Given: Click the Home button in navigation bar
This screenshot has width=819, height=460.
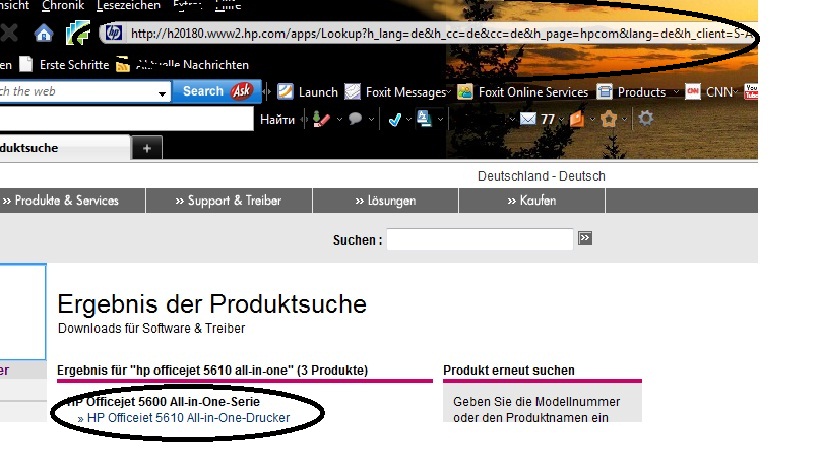Looking at the screenshot, I should (x=44, y=34).
